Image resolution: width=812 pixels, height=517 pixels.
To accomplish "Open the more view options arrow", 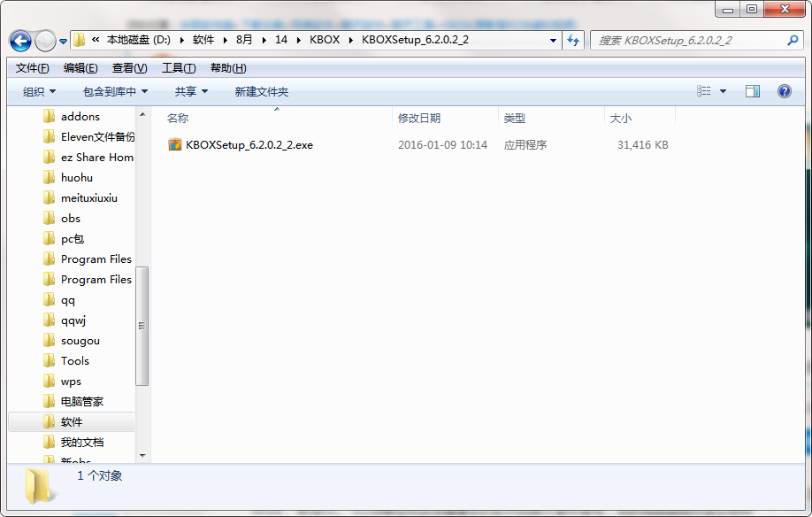I will tap(723, 91).
